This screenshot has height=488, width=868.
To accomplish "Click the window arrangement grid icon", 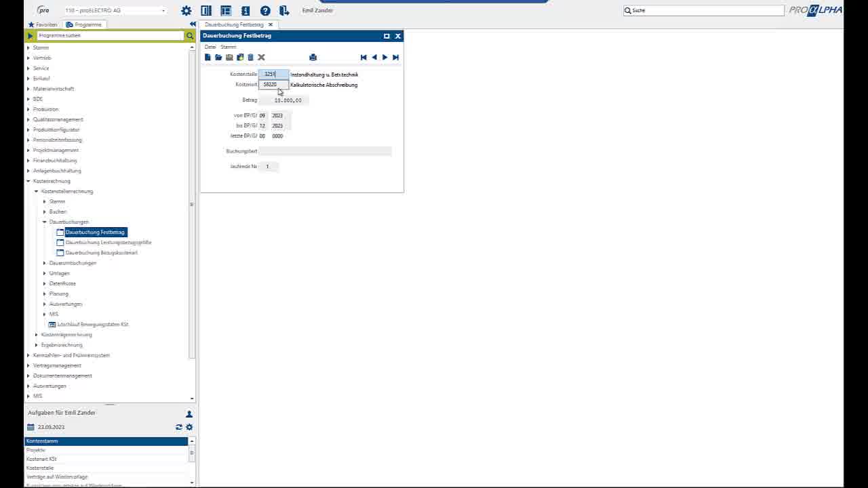I will (x=226, y=11).
